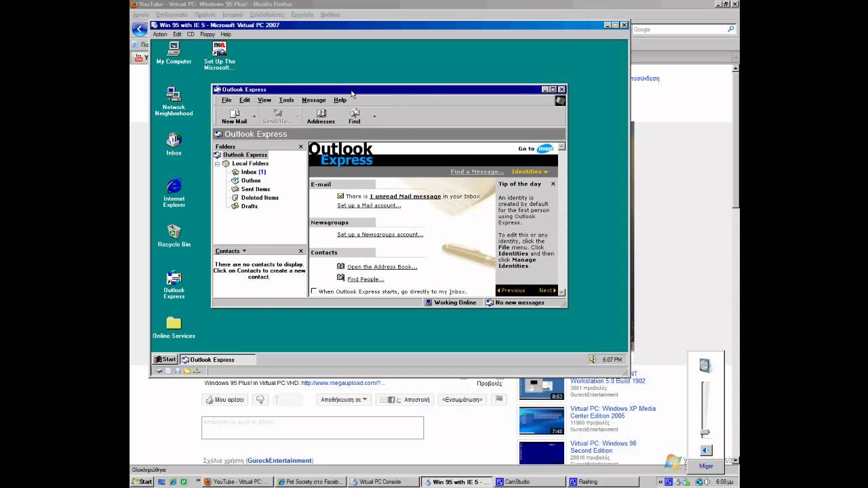This screenshot has width=868, height=488.
Task: Click the Find a Message link
Action: point(477,171)
